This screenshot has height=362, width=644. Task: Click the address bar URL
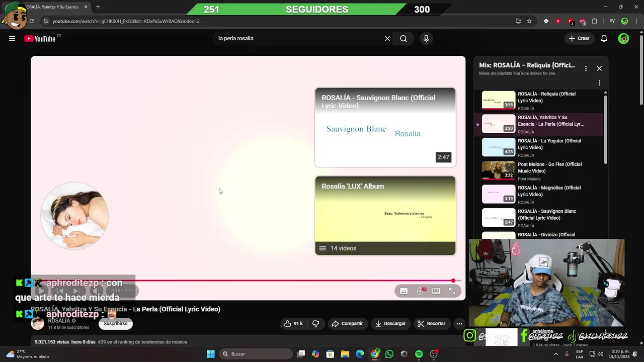point(126,21)
